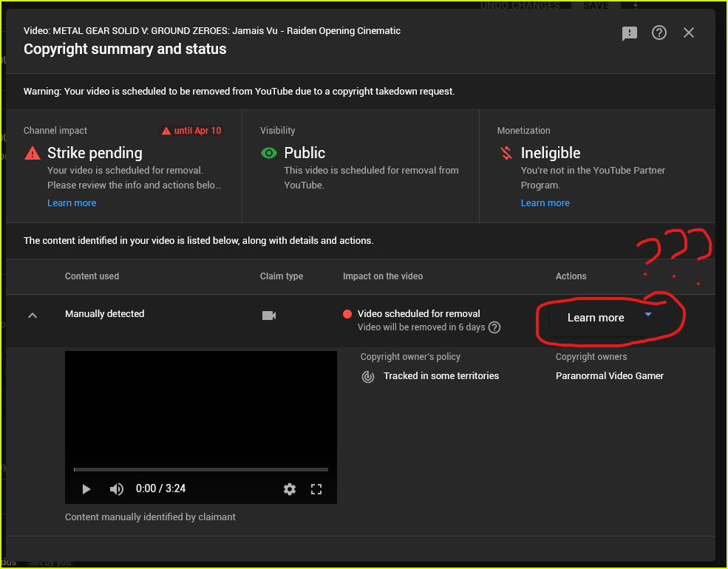Click 'Manually detected' content label
Image resolution: width=728 pixels, height=569 pixels.
104,314
